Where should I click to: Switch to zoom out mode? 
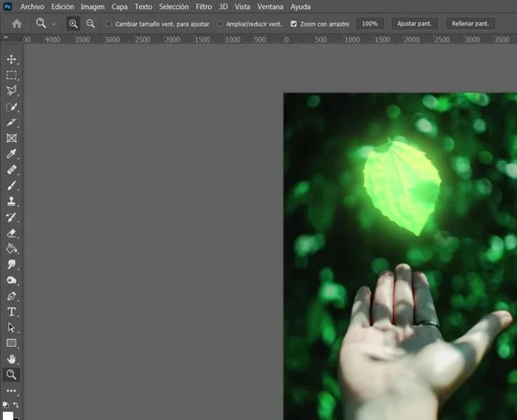coord(90,24)
